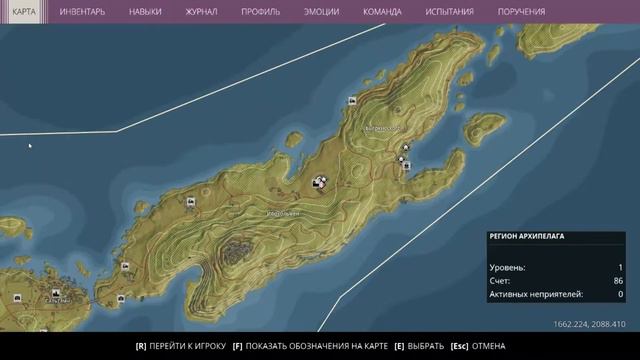Select the clustered markers in the island center
Screen dimensions: 640x360
pyautogui.click(x=320, y=182)
